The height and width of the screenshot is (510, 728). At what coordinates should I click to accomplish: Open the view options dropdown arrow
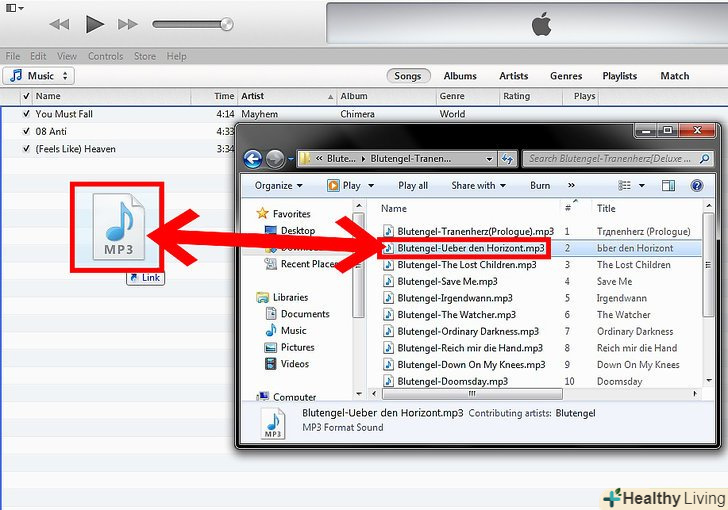click(642, 186)
